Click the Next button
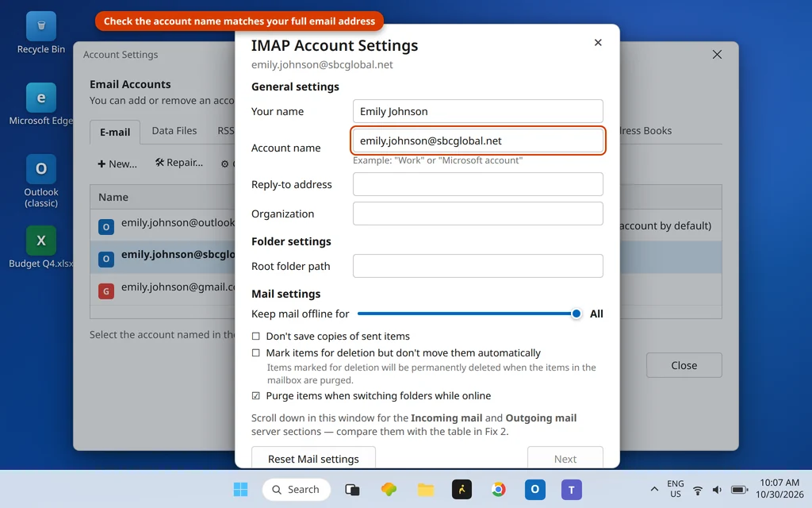The height and width of the screenshot is (508, 812). pos(565,458)
